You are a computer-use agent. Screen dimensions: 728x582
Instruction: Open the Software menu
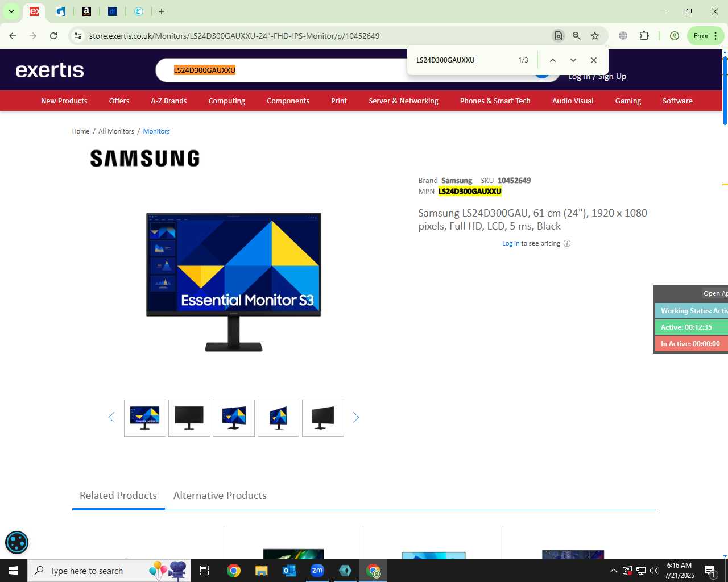(x=677, y=101)
